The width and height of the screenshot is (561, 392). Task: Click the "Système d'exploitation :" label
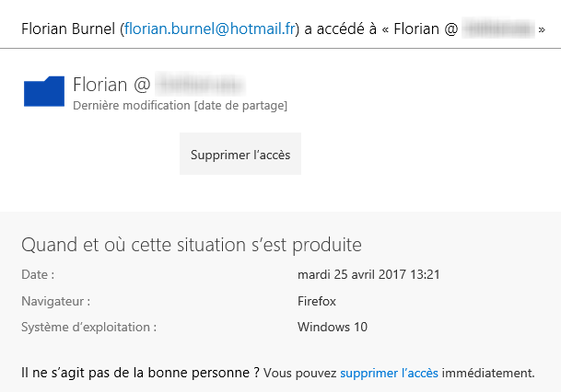[x=88, y=327]
